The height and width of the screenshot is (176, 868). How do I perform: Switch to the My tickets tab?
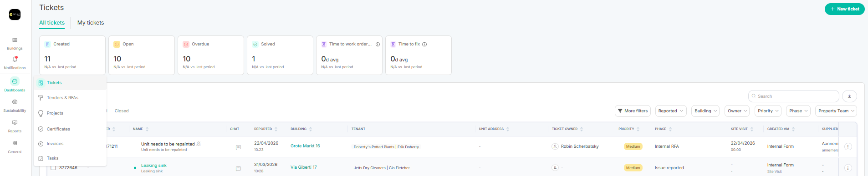91,23
